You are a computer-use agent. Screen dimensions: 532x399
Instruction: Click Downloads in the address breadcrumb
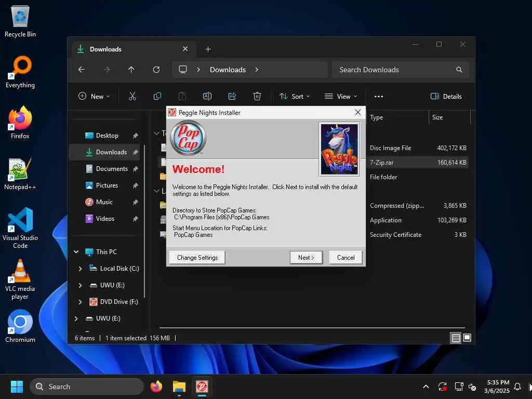[x=228, y=70]
